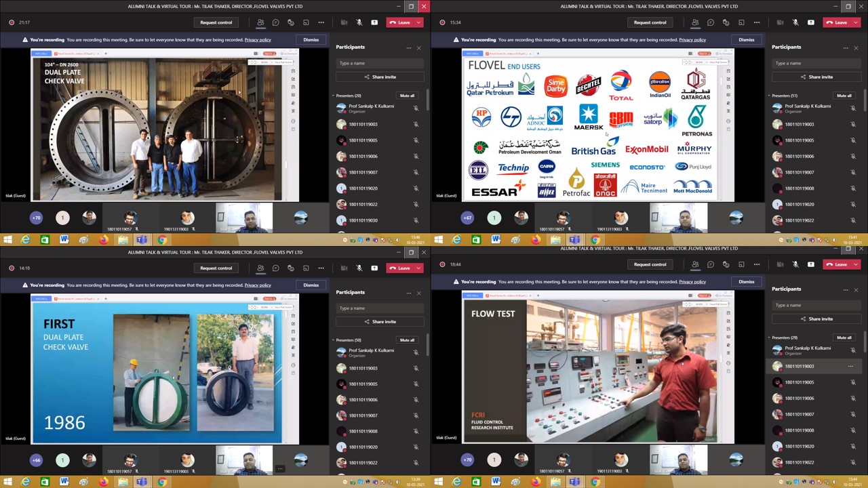Open File Explorer from taskbar below 15:34 meeting
This screenshot has width=868, height=488.
pos(555,240)
